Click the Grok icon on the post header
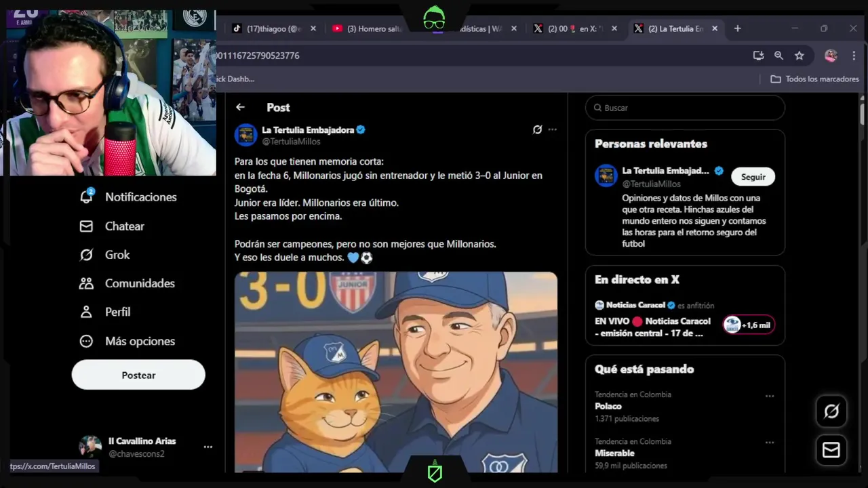868x488 pixels. [537, 129]
